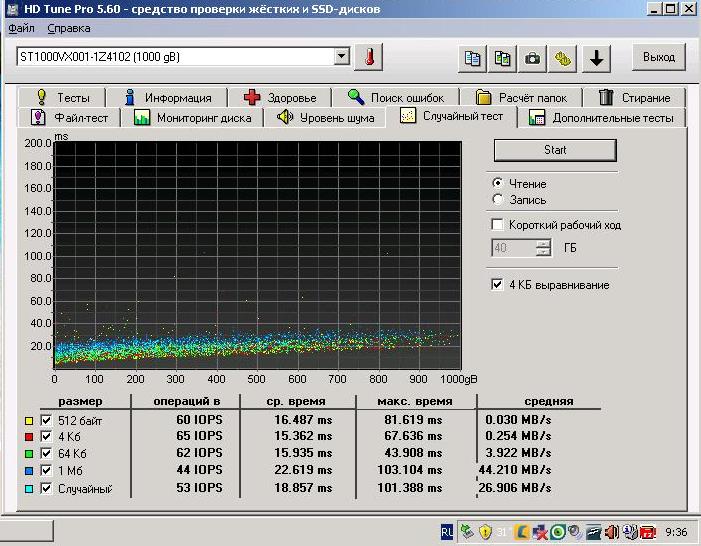Enable the Короткий рабочий ход checkbox
Screen dimensions: 701x546
tap(498, 225)
